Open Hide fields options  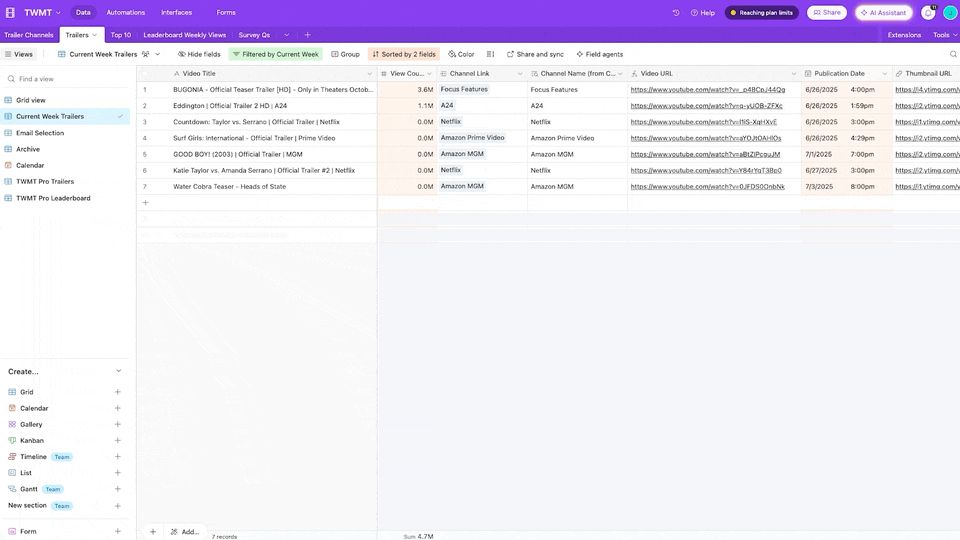[x=199, y=54]
